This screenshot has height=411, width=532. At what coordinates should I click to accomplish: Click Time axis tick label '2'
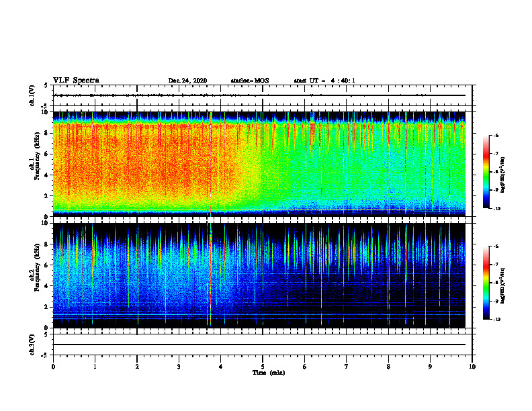[137, 367]
